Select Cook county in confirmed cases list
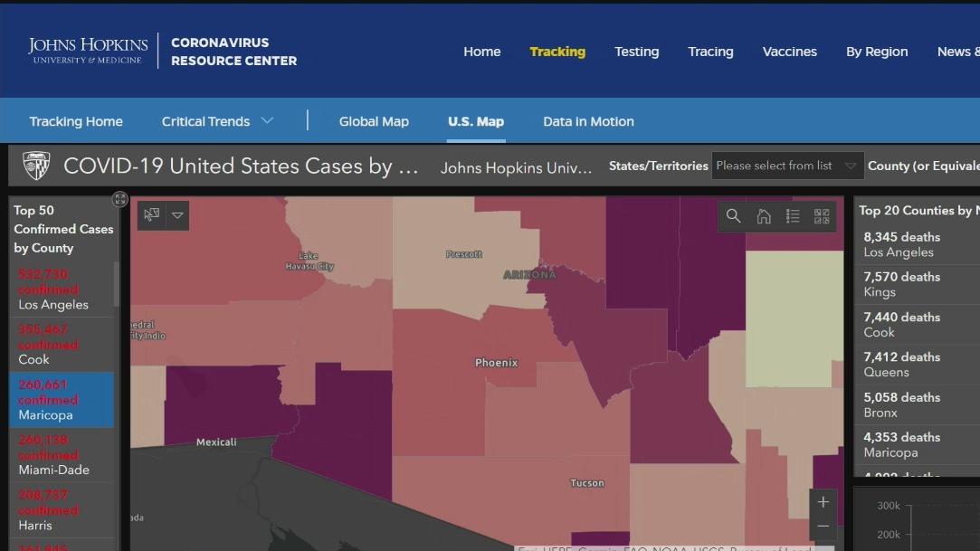 tap(62, 344)
